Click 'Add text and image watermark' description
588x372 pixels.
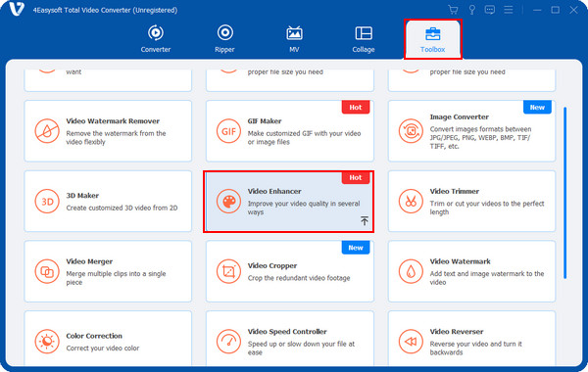486,278
